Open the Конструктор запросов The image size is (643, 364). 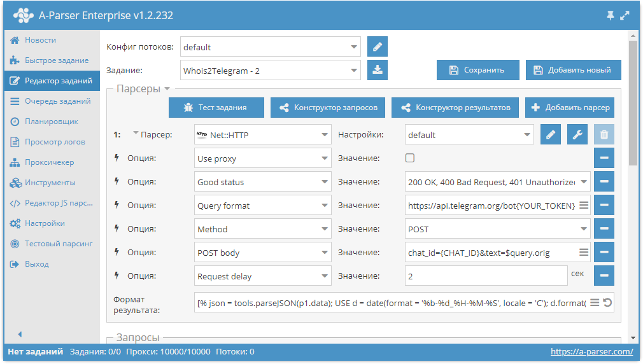328,108
